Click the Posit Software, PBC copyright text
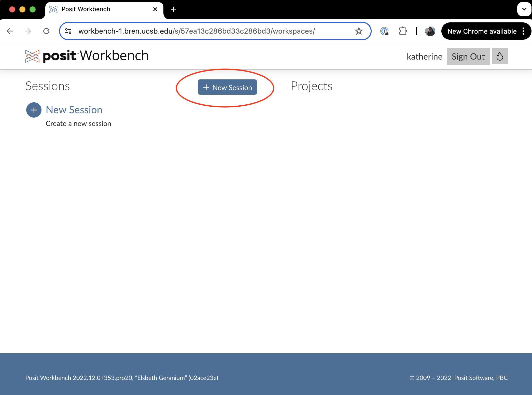This screenshot has height=395, width=532. (x=458, y=378)
